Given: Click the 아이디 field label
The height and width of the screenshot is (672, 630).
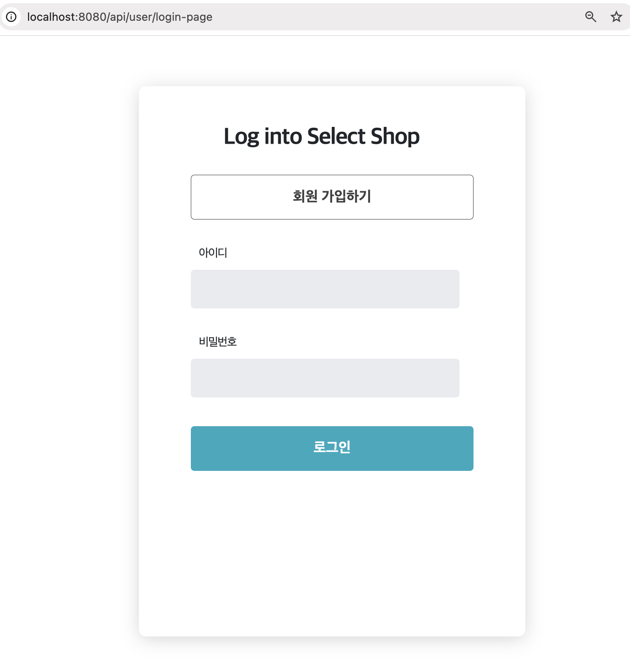Looking at the screenshot, I should click(213, 253).
